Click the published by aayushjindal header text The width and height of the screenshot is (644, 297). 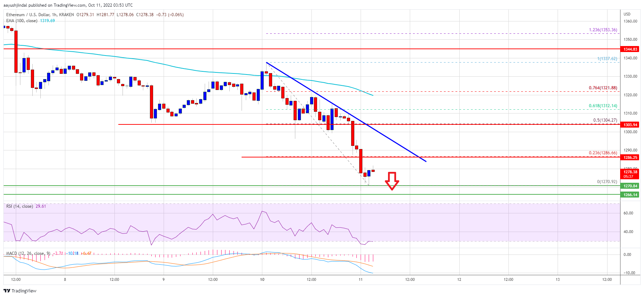pyautogui.click(x=68, y=5)
